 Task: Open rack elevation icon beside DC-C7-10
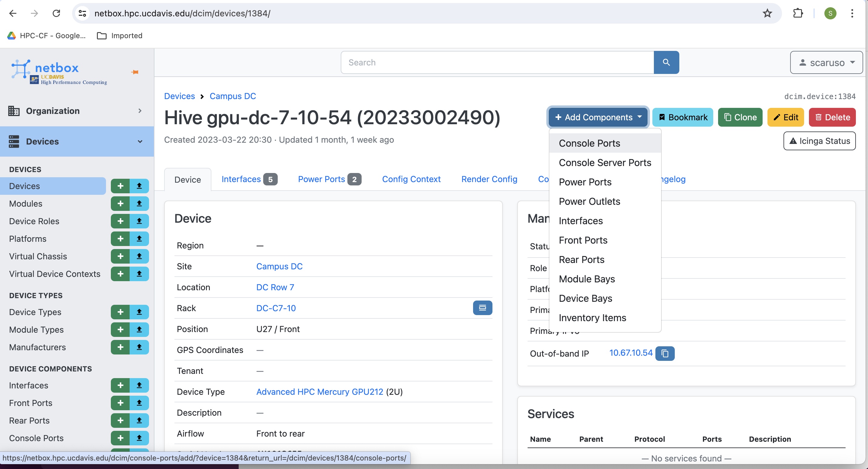[482, 308]
